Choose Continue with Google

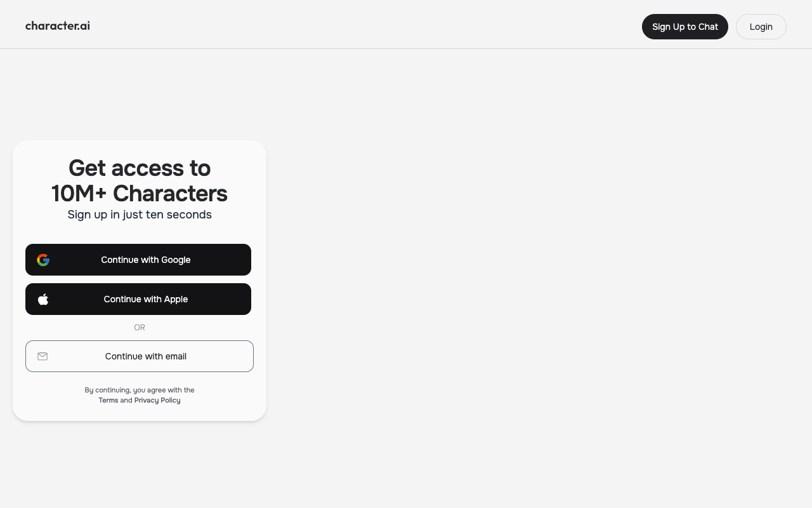(x=138, y=260)
